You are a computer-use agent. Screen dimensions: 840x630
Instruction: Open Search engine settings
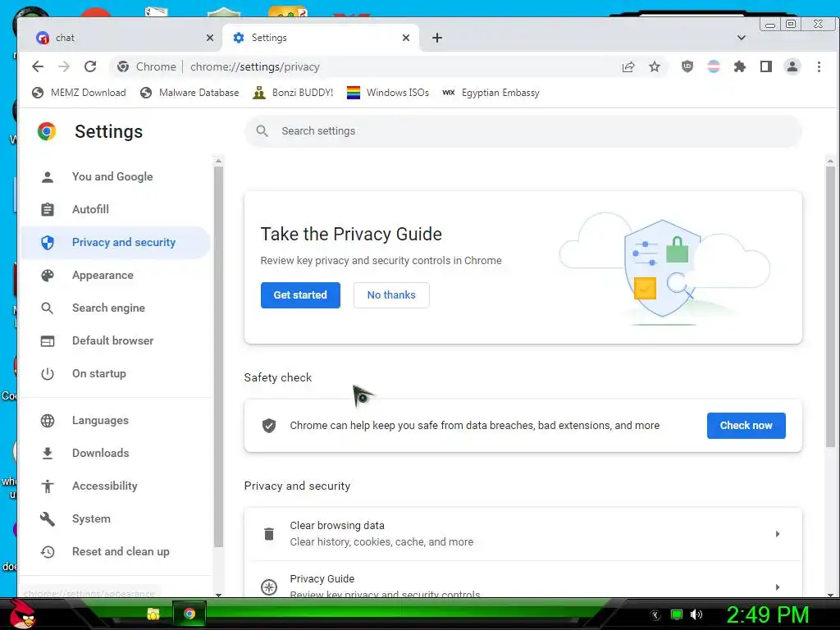click(115, 308)
